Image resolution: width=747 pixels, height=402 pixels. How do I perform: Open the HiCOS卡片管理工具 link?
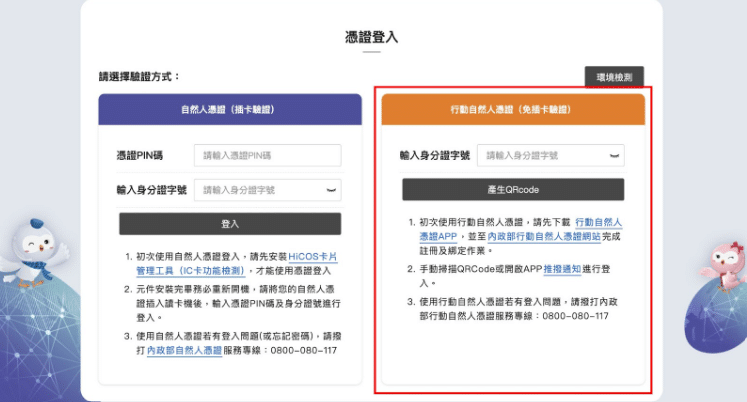click(315, 257)
